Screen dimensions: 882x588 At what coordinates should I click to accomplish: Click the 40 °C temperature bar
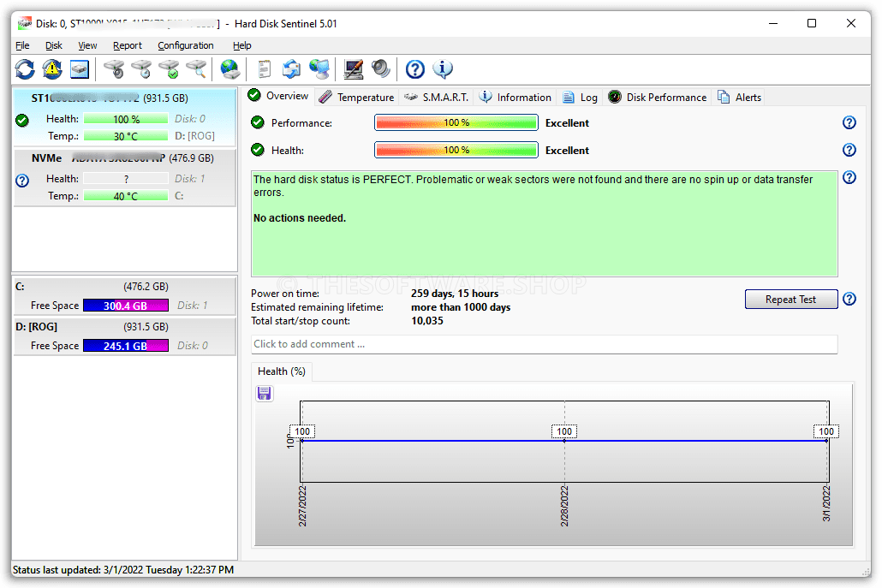[126, 196]
